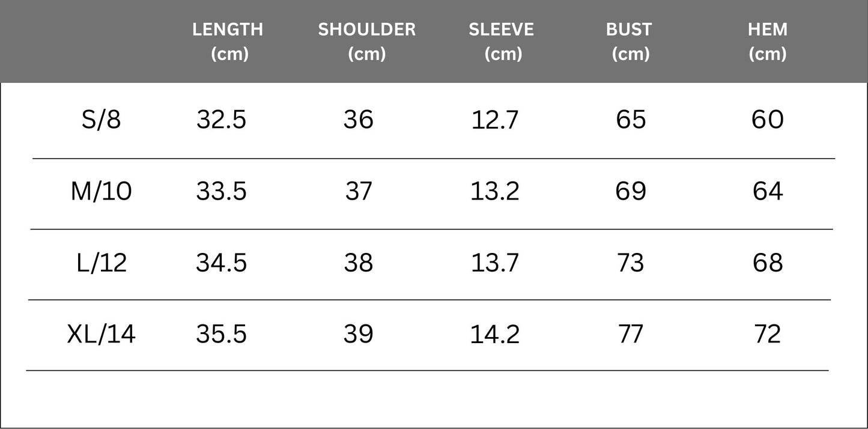Screen dimensions: 868x429
Task: Select the L/12 size label
Action: pos(102,263)
